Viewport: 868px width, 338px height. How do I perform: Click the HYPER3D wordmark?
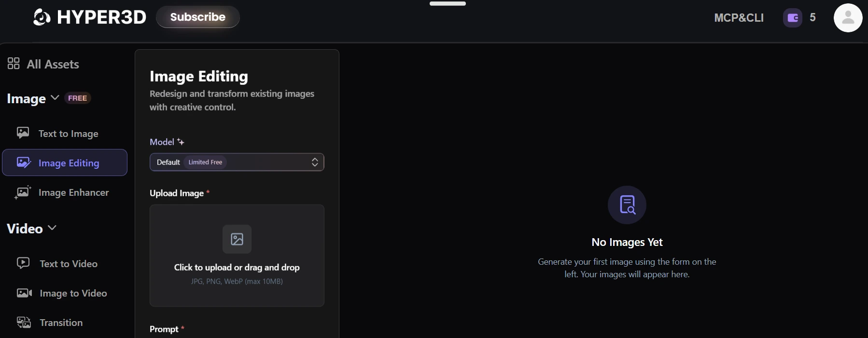click(102, 17)
